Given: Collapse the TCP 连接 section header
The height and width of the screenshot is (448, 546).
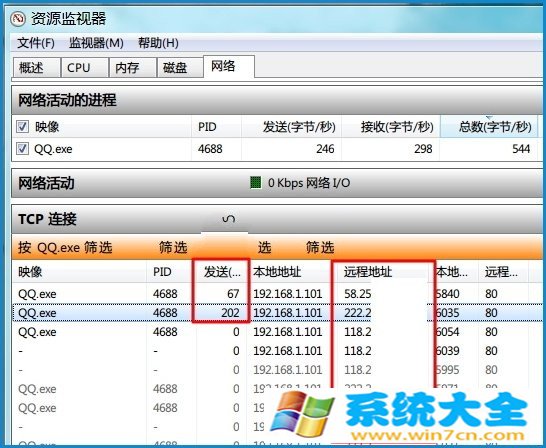Looking at the screenshot, I should click(277, 219).
